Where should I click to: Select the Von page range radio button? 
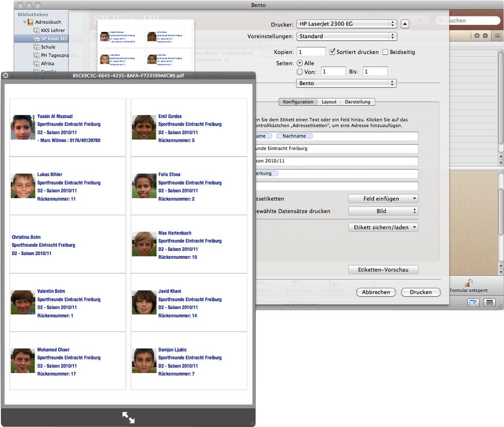[300, 72]
